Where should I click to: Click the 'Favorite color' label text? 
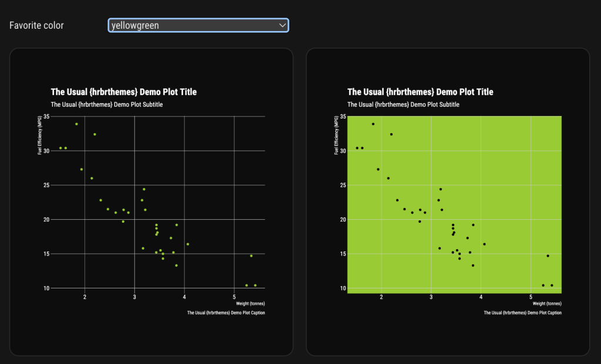36,25
